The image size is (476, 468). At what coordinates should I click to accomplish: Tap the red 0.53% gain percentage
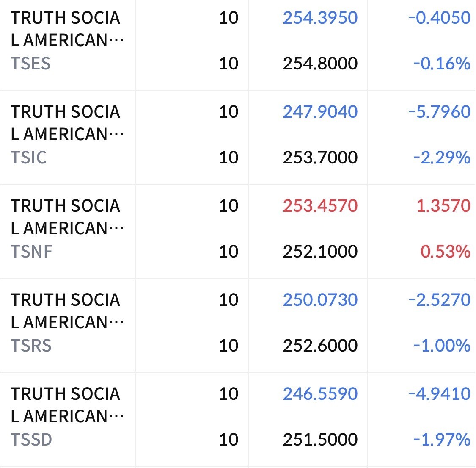pyautogui.click(x=445, y=252)
